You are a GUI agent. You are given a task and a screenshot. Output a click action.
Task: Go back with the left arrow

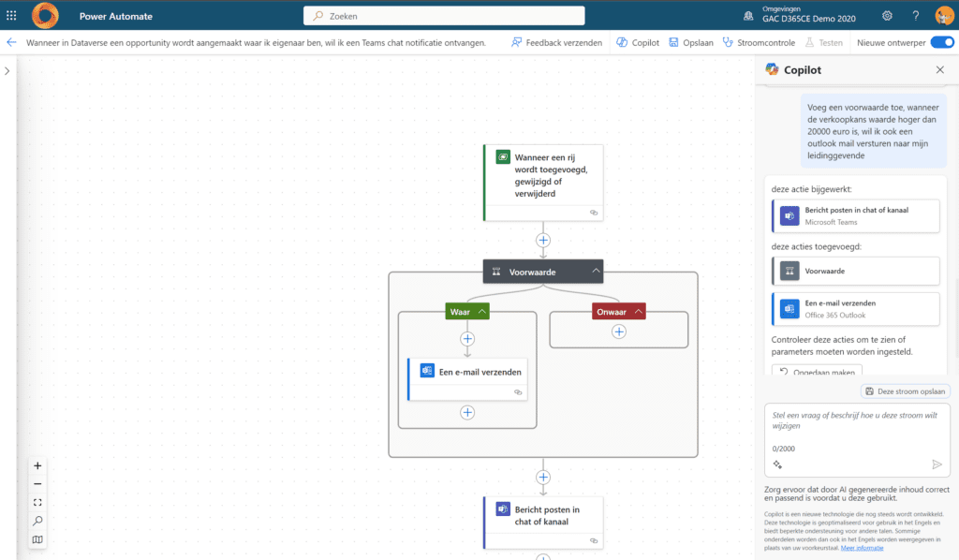pyautogui.click(x=11, y=42)
